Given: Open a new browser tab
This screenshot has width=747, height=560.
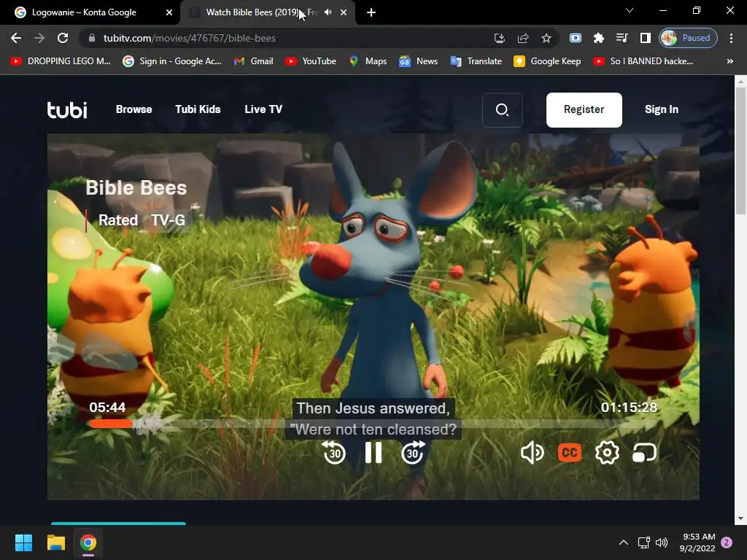Looking at the screenshot, I should (x=371, y=12).
